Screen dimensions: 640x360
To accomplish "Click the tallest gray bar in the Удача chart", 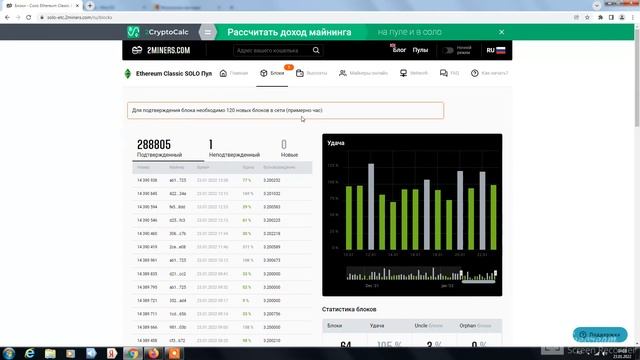I will [371, 207].
